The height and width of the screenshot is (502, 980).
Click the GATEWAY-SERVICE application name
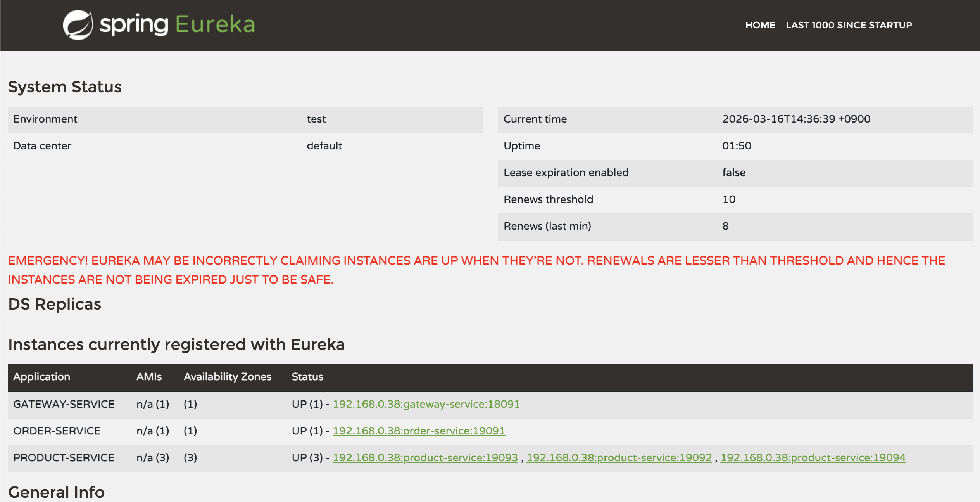point(64,404)
